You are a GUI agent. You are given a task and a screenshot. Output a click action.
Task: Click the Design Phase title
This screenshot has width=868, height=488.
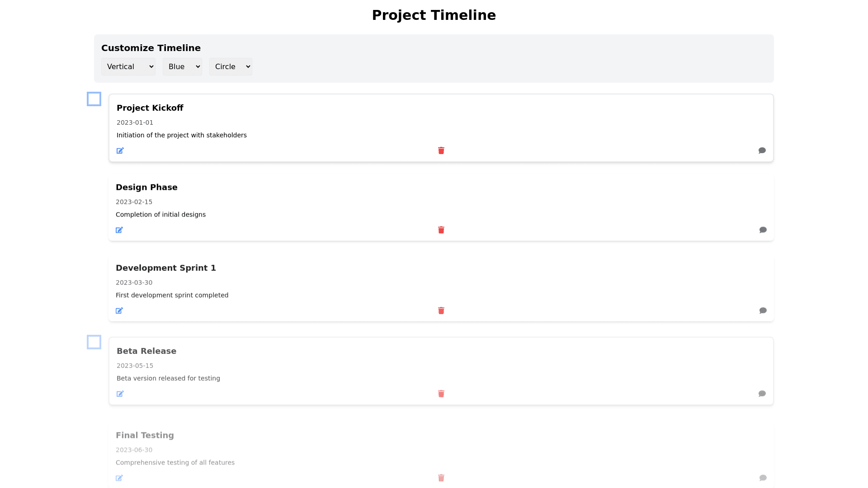(146, 188)
